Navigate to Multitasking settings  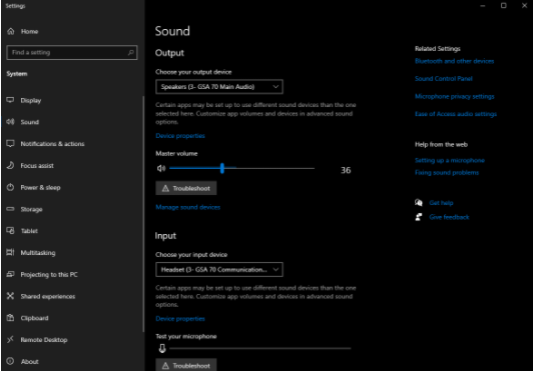click(38, 253)
